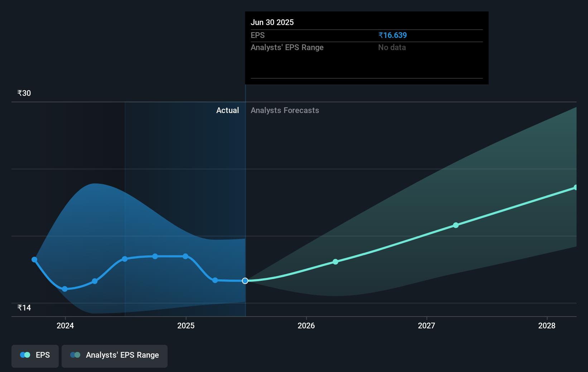Image resolution: width=588 pixels, height=372 pixels.
Task: Select the green data point above 2027
Action: pos(456,225)
